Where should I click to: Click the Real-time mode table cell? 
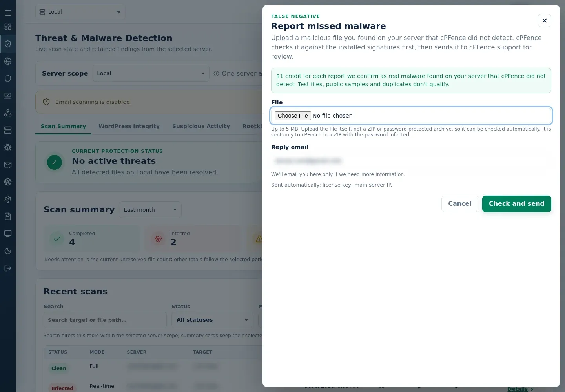pyautogui.click(x=102, y=386)
